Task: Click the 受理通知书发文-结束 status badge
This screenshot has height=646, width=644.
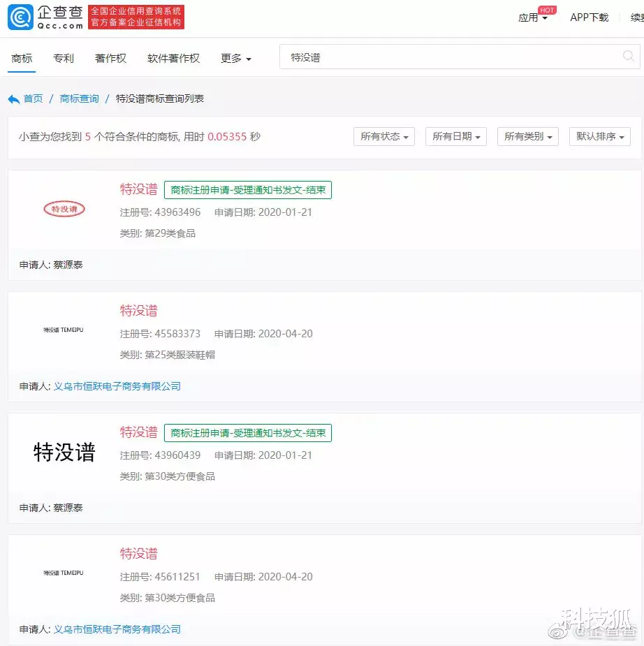Action: click(247, 189)
